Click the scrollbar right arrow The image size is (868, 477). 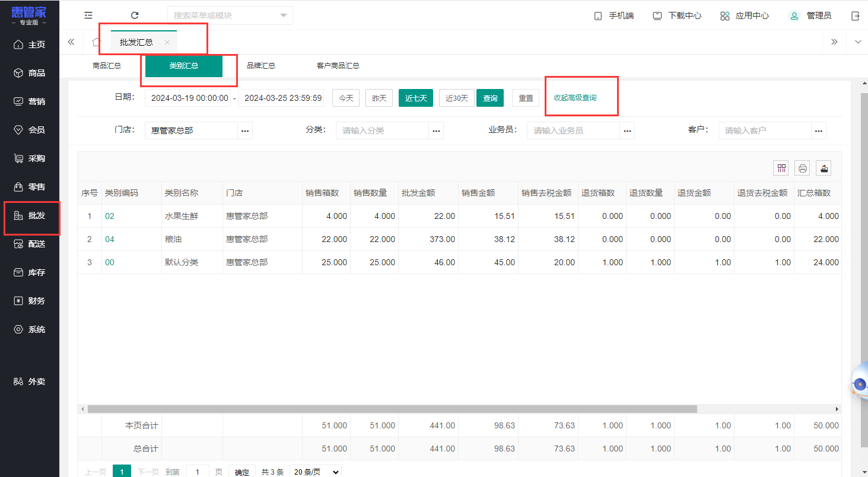coord(837,409)
